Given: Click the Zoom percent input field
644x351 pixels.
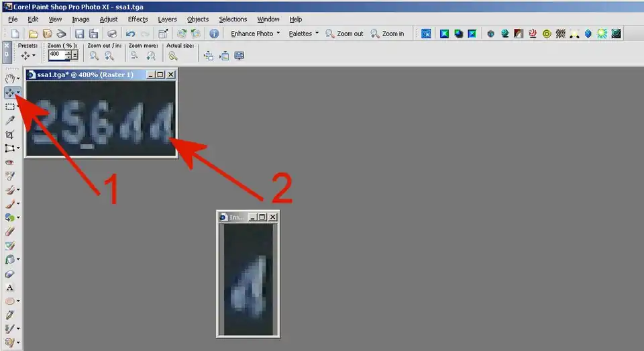Looking at the screenshot, I should tap(56, 54).
